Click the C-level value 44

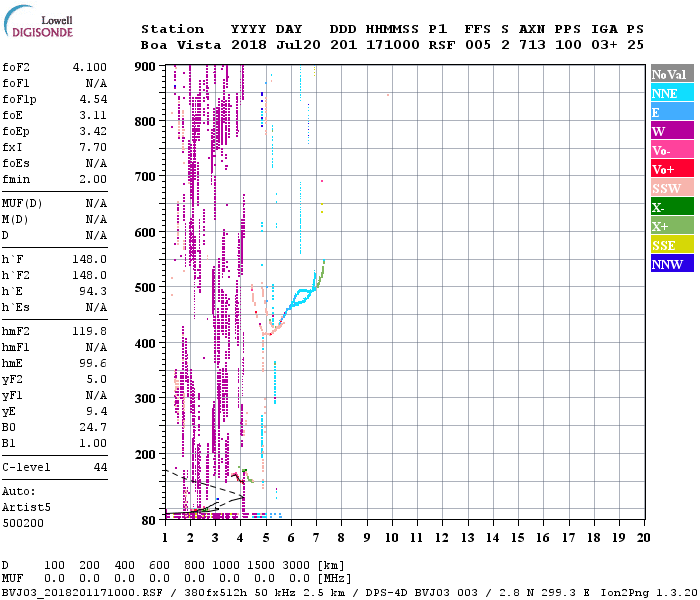pos(100,467)
